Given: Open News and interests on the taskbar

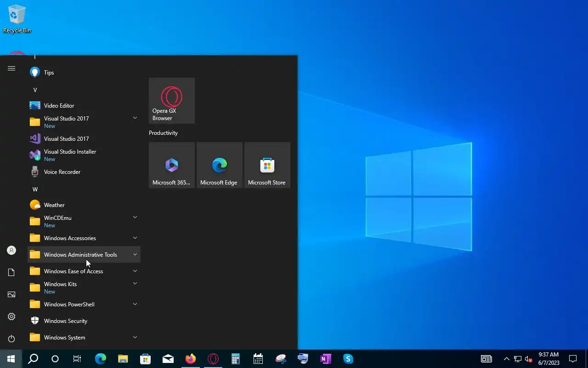Looking at the screenshot, I should tap(486, 359).
